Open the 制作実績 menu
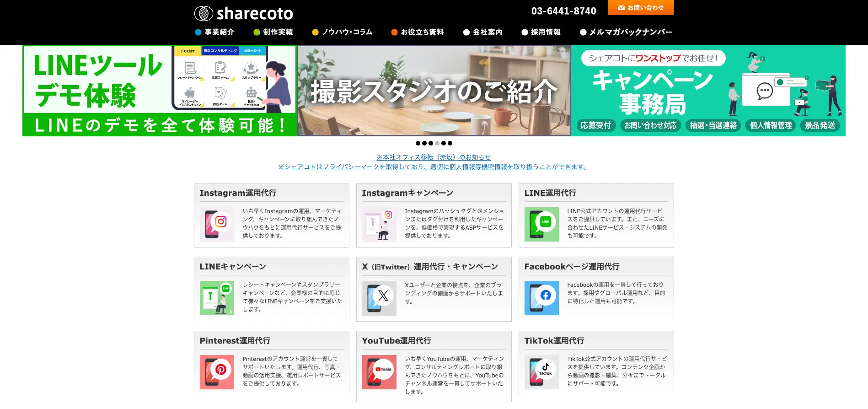Viewport: 868px width, 409px height. [x=273, y=32]
